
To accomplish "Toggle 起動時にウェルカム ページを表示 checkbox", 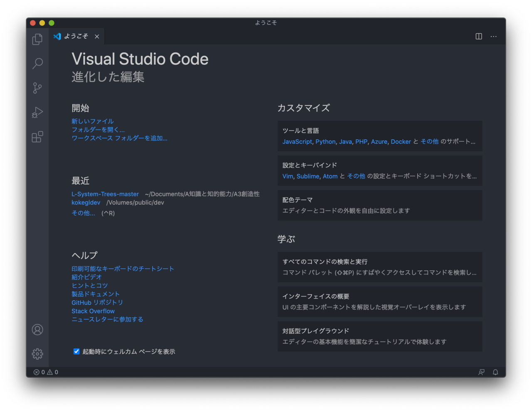I will point(76,351).
